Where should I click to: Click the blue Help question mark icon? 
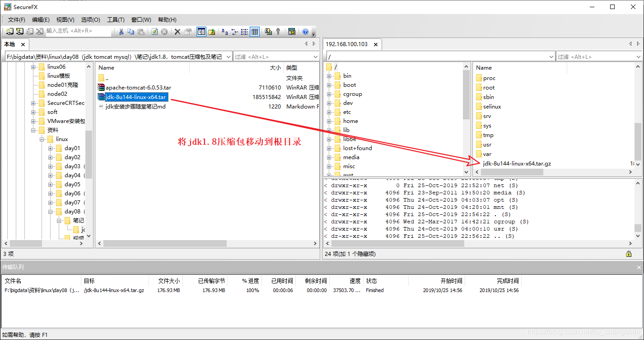click(305, 32)
